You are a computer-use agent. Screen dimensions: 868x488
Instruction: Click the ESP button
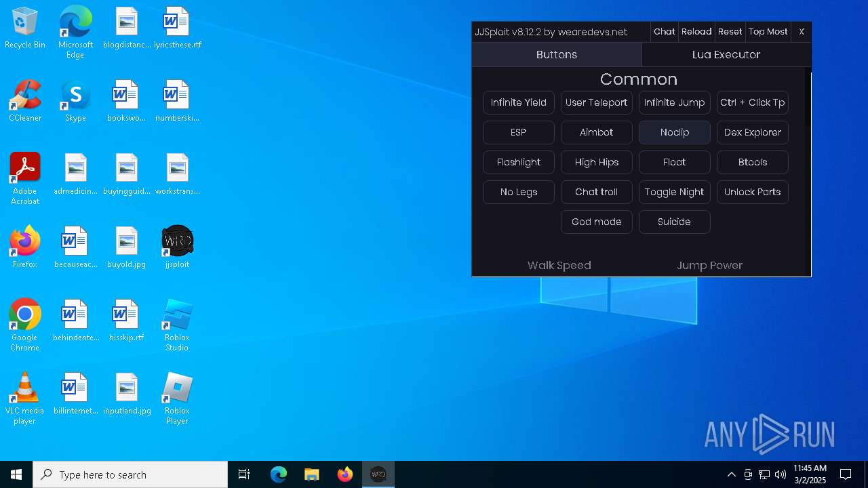[x=519, y=132]
